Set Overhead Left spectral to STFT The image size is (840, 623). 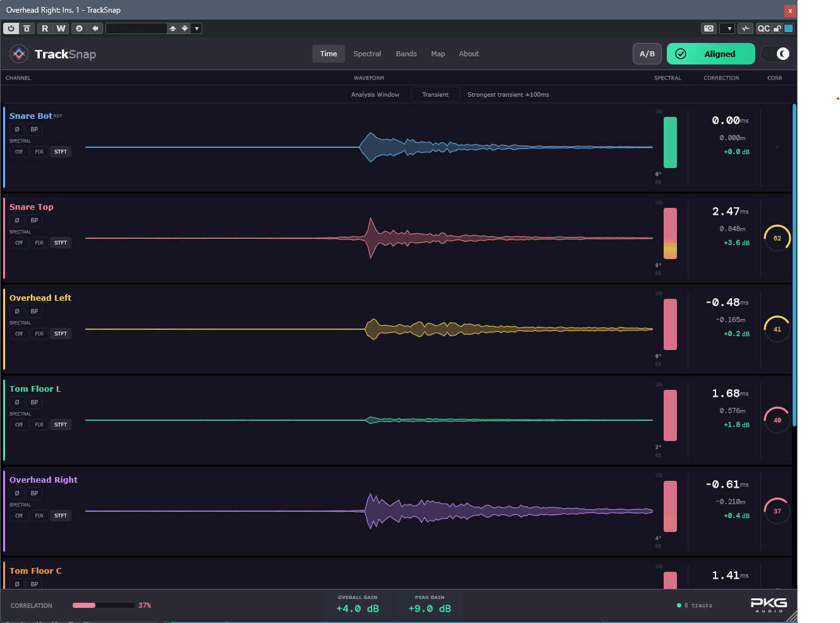click(61, 334)
